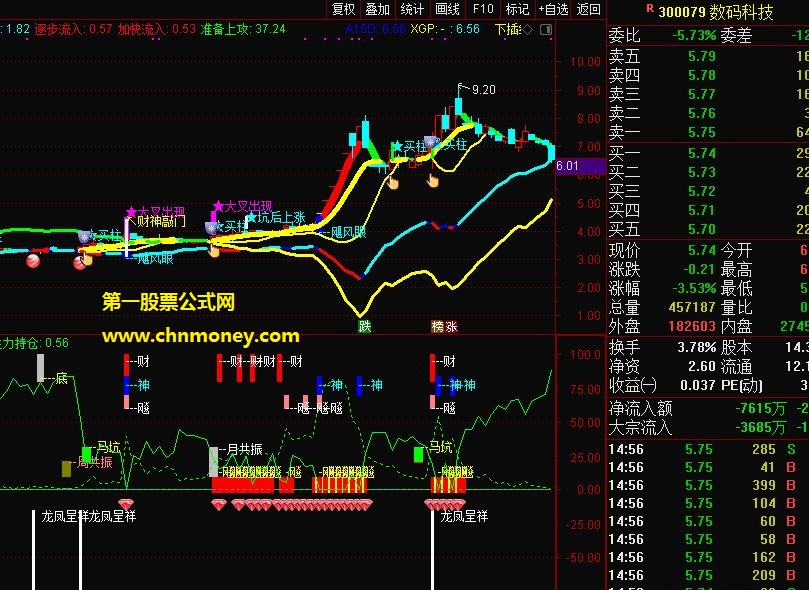Image resolution: width=809 pixels, height=590 pixels.
Task: Click the 加快流入: 0.53 indicator value
Action: pyautogui.click(x=157, y=29)
